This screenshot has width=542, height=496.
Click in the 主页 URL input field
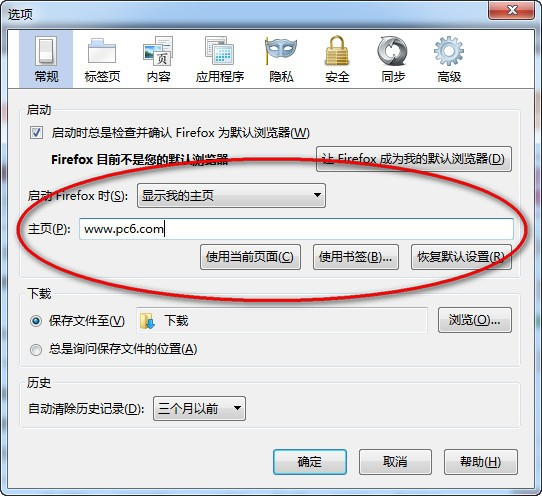click(x=296, y=229)
